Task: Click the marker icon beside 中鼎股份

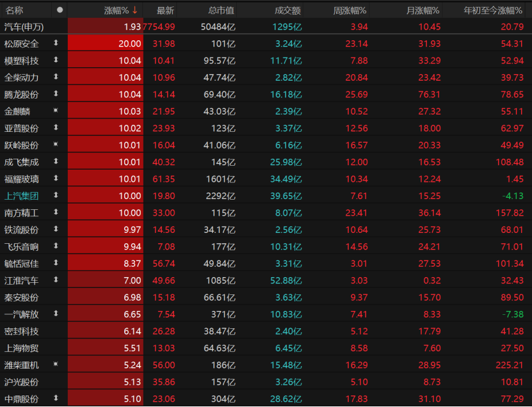Action: (x=56, y=398)
